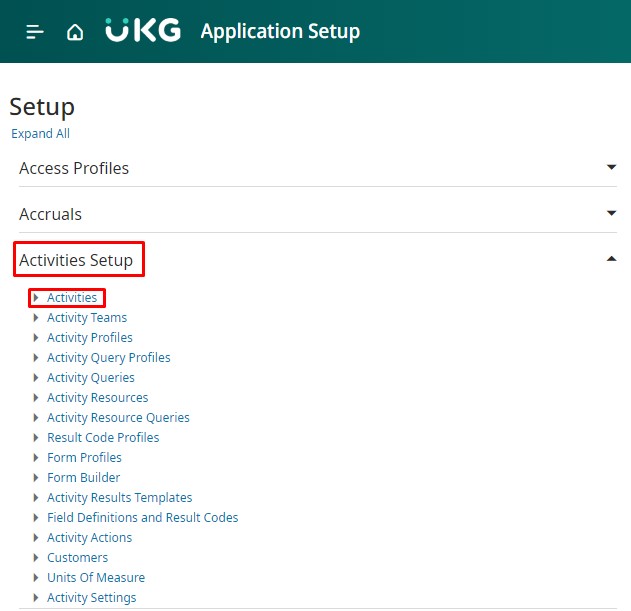This screenshot has height=611, width=631.
Task: Select Activity Profiles in the list
Action: click(90, 338)
